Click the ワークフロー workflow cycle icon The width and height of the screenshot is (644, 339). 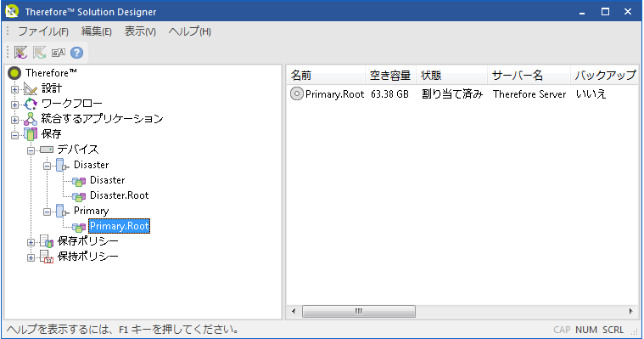pos(31,104)
